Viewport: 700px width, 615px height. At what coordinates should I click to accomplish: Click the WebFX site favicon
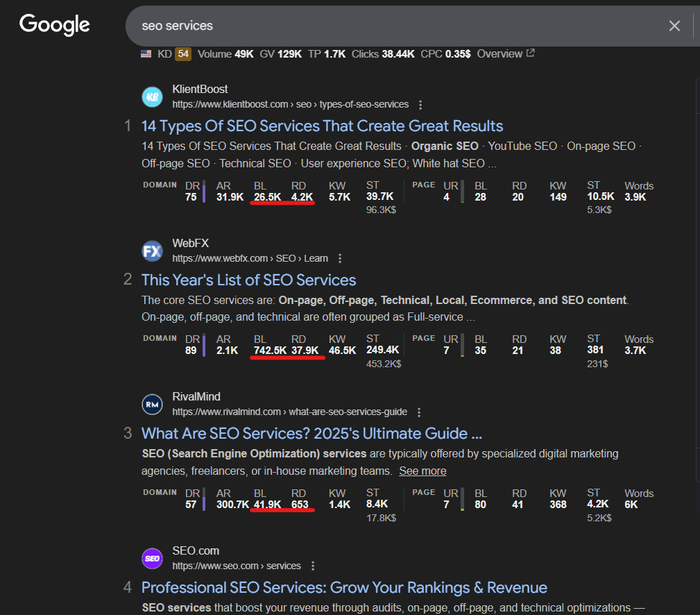click(x=153, y=251)
